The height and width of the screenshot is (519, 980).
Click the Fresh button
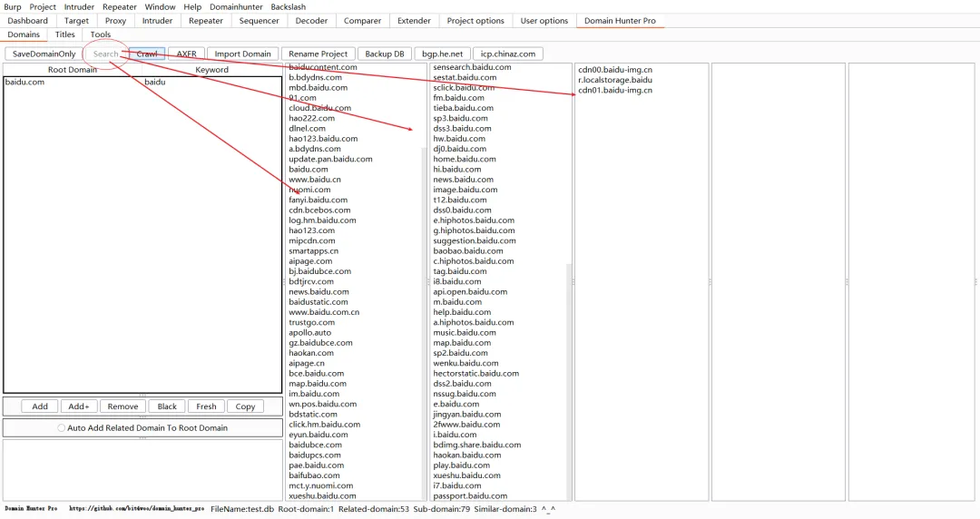point(206,406)
